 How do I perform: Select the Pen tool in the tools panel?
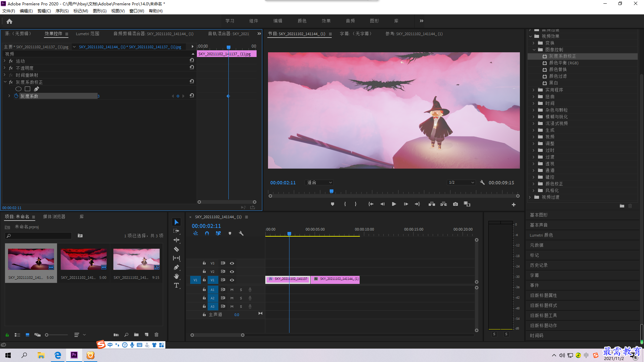coord(176,267)
